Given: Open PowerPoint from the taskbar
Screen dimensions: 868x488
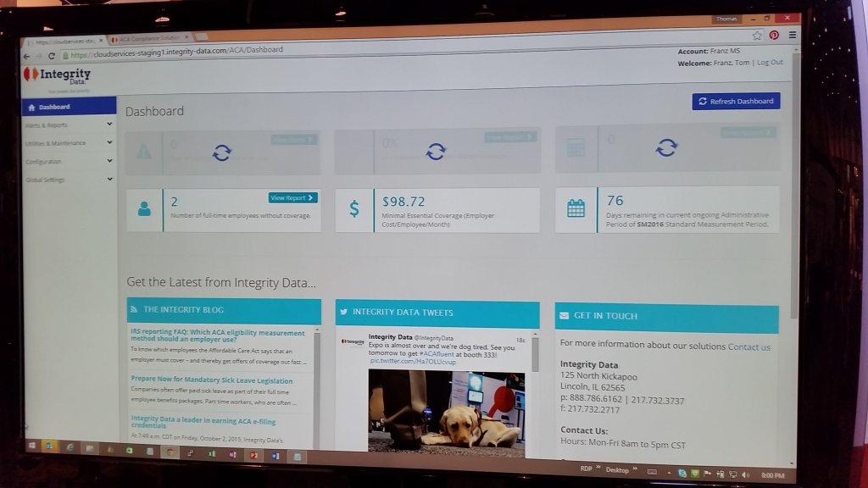Looking at the screenshot, I should pyautogui.click(x=253, y=455).
